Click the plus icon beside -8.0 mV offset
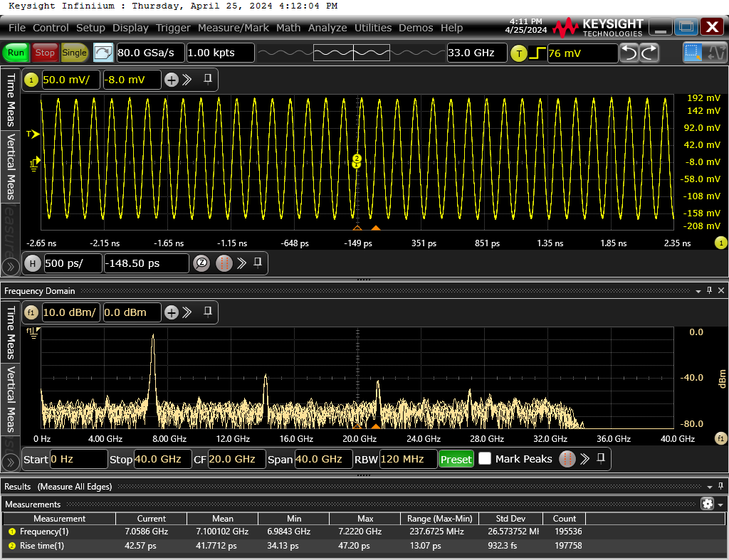Screen dimensions: 729x560 172,80
